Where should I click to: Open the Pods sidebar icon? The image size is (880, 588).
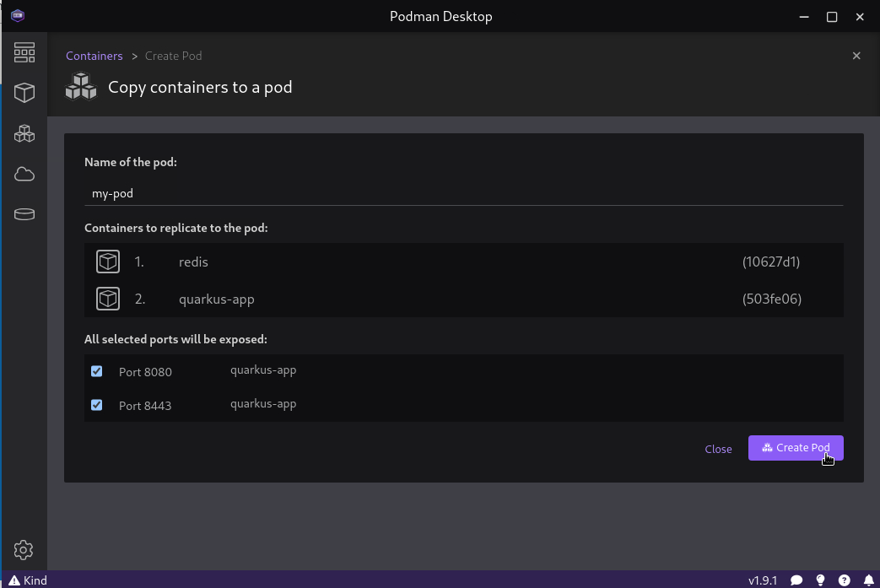pos(24,133)
